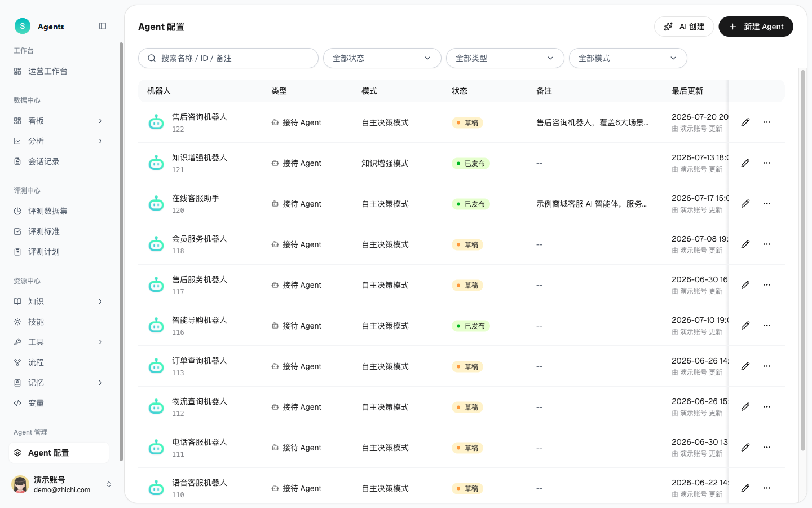
Task: Open the 知识增强机器人 agent name
Action: click(x=200, y=157)
